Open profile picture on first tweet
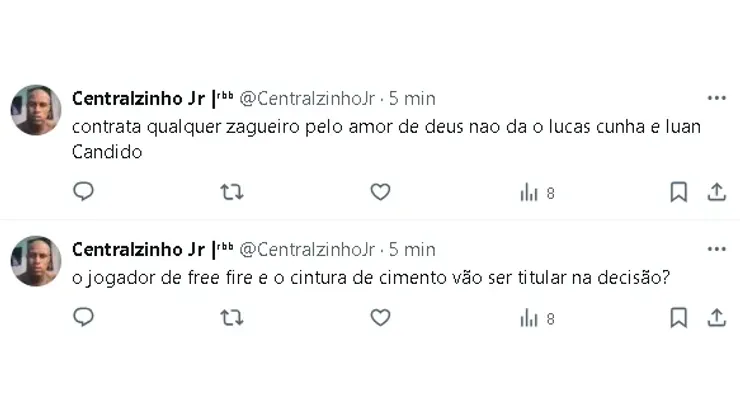 pos(36,110)
